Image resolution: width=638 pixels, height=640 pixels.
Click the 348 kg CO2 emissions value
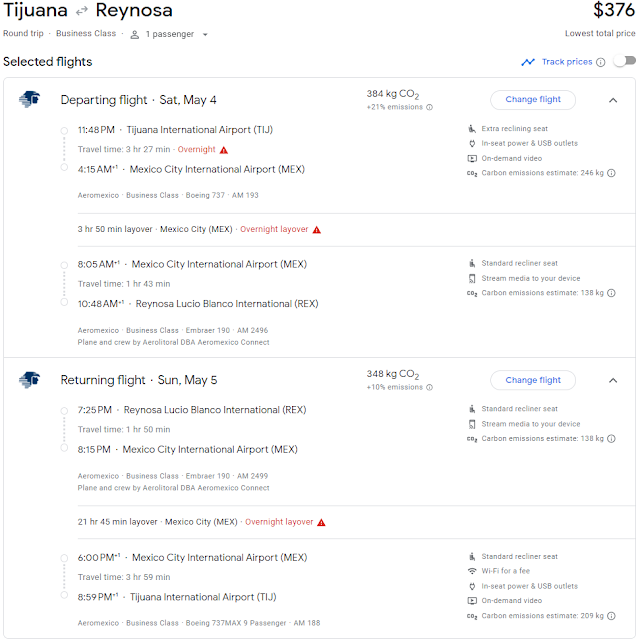tap(393, 374)
